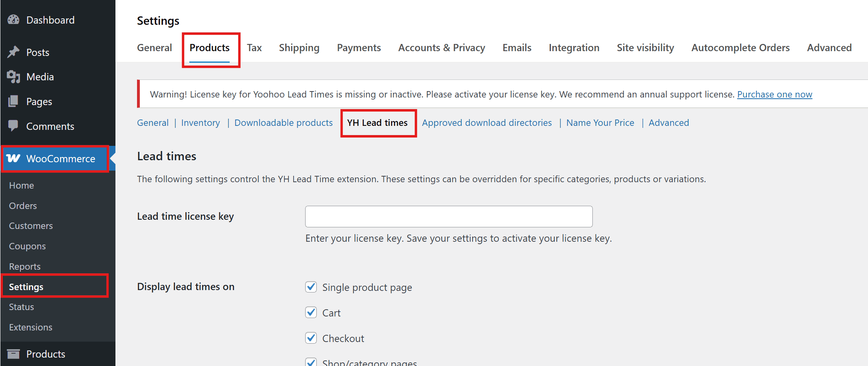Open Autocomplete Orders tab

coord(741,48)
